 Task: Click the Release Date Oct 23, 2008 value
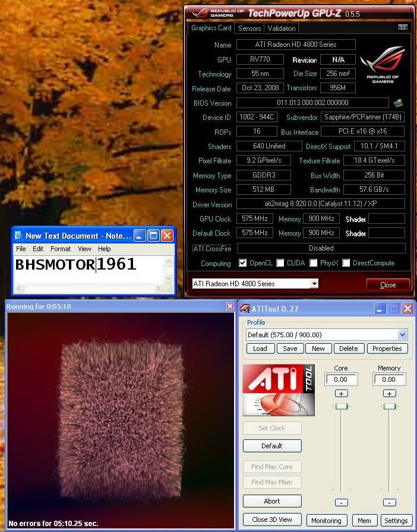pyautogui.click(x=260, y=88)
